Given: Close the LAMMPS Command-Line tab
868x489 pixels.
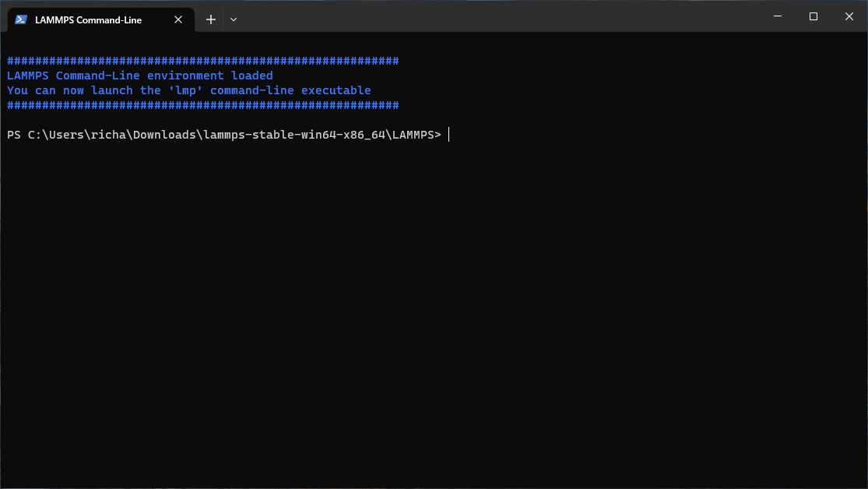Looking at the screenshot, I should [x=178, y=20].
